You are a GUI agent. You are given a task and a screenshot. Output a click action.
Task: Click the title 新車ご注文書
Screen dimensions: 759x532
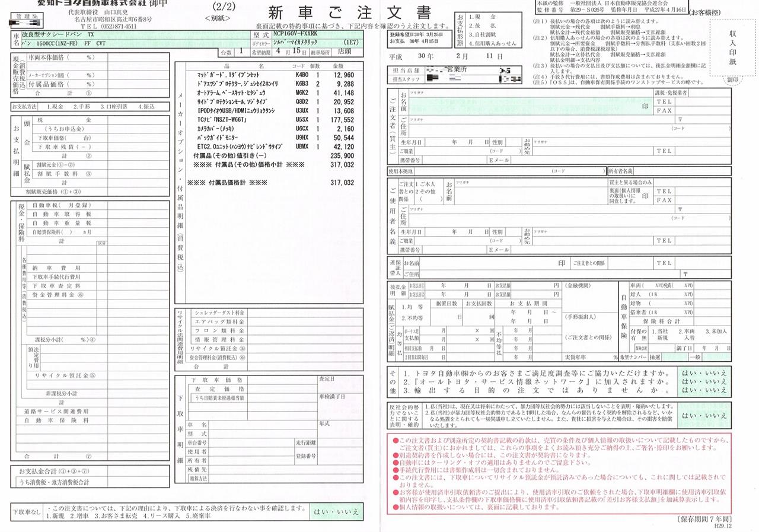tap(350, 12)
